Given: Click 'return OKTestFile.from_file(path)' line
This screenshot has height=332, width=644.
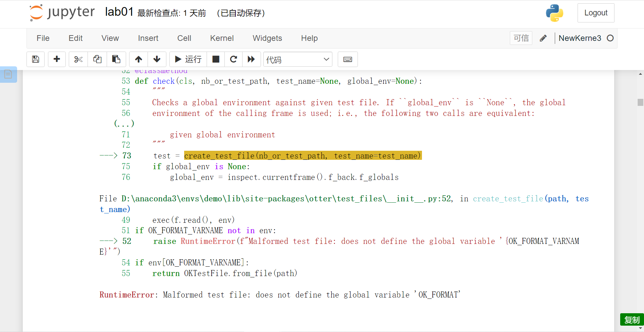Looking at the screenshot, I should click(225, 273).
